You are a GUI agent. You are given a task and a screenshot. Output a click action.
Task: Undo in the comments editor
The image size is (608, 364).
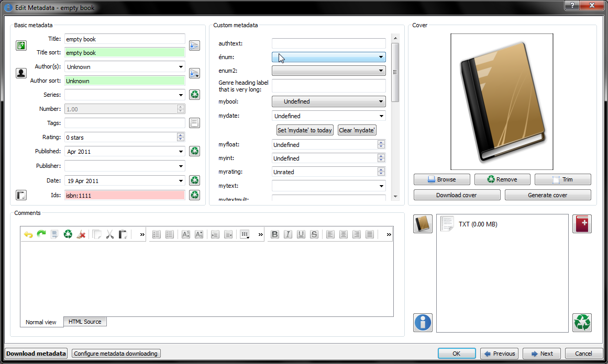28,234
